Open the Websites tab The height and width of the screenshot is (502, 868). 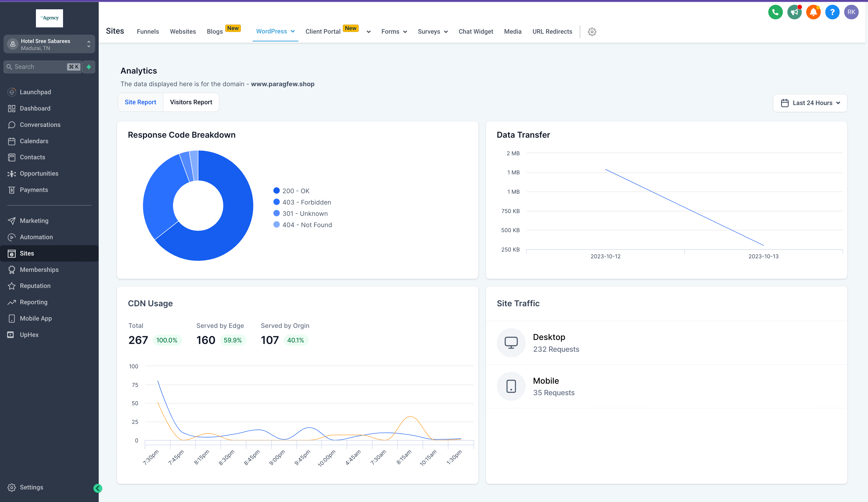pyautogui.click(x=183, y=32)
